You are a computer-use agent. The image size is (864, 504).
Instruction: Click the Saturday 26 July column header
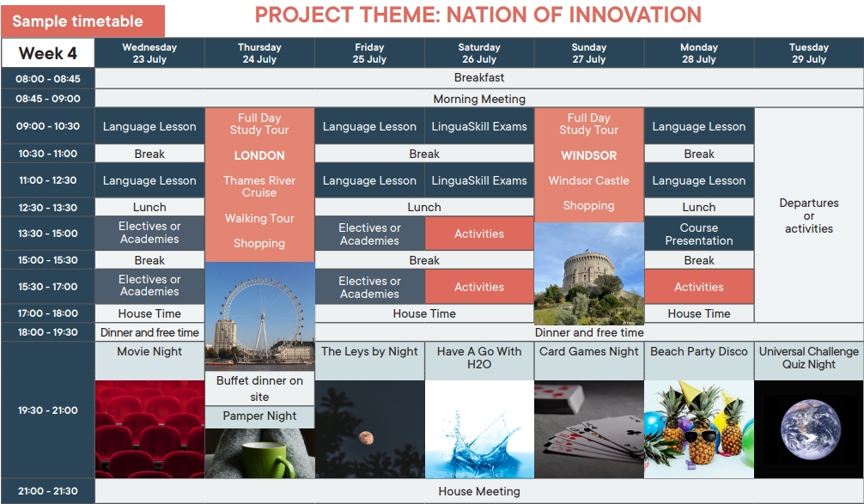coord(479,53)
